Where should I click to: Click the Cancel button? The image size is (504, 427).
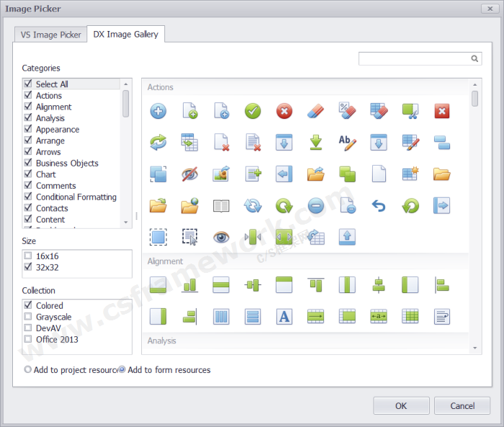click(x=462, y=405)
